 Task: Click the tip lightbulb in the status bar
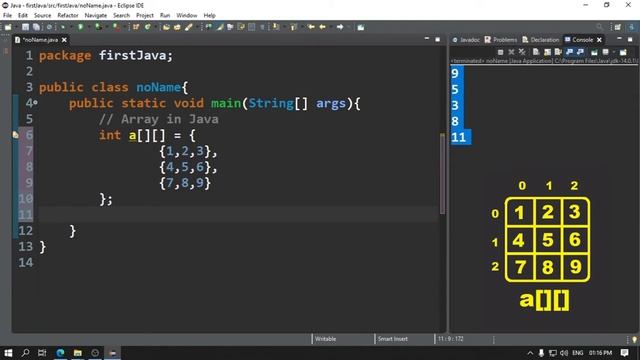click(634, 339)
